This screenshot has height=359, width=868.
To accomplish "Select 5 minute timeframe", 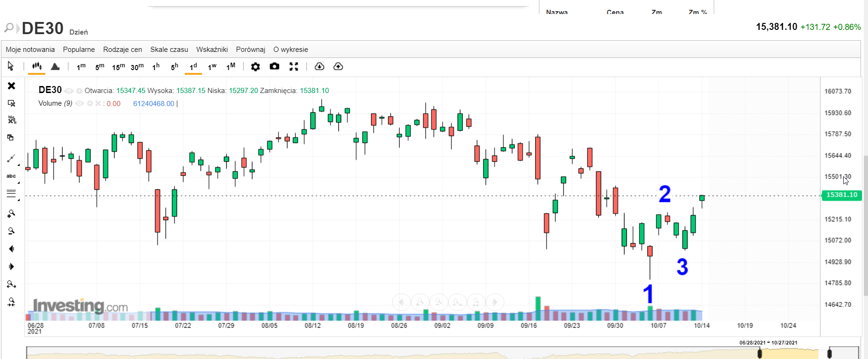I will (x=100, y=66).
